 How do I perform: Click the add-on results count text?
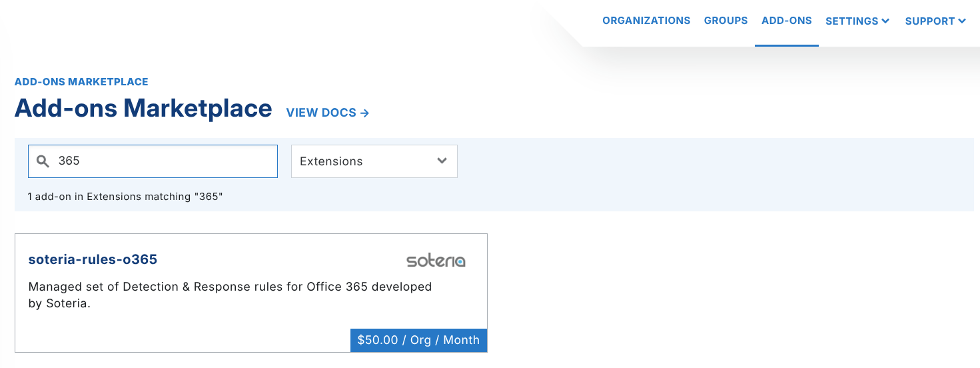(x=125, y=197)
